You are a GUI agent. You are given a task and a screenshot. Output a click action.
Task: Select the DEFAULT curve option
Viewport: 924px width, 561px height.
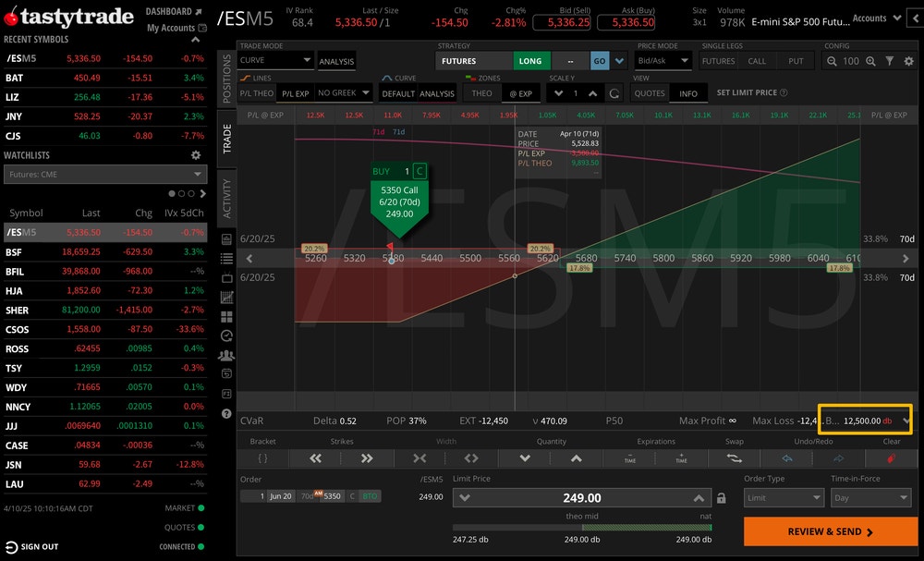(398, 93)
